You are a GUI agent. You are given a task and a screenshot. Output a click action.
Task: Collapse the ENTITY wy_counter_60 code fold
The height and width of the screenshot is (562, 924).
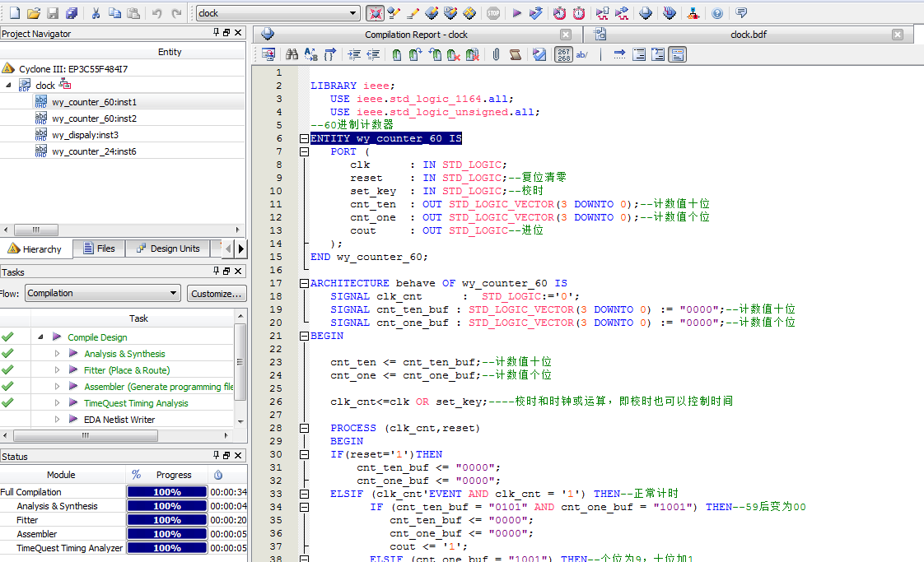pyautogui.click(x=304, y=138)
